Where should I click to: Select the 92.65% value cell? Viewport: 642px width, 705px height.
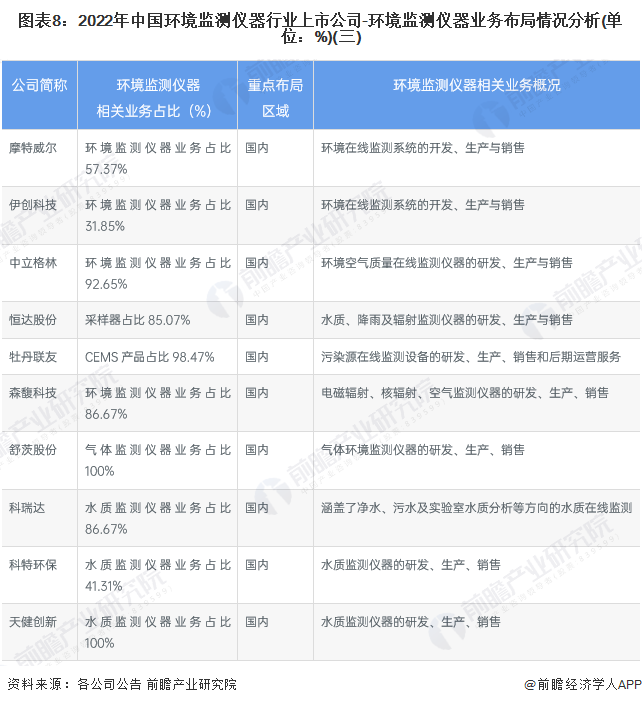pos(158,274)
